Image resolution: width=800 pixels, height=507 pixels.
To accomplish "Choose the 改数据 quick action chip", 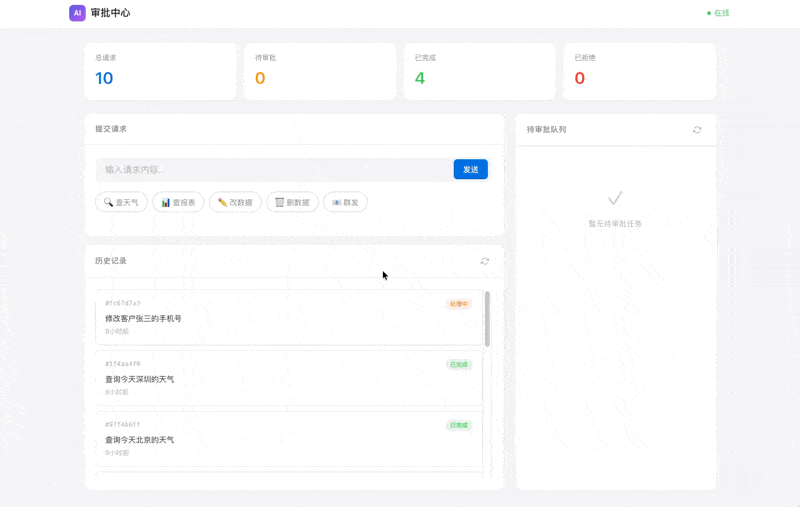I will point(235,202).
